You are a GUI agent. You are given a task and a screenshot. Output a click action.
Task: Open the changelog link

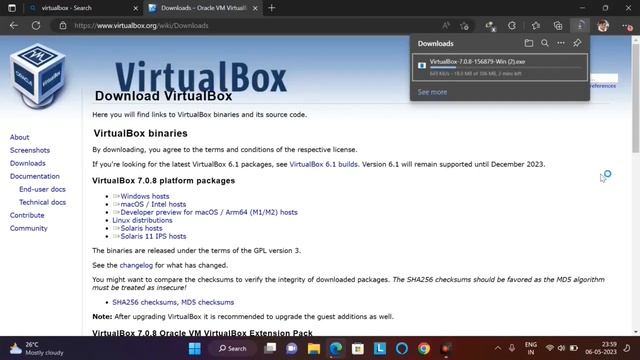click(x=136, y=265)
